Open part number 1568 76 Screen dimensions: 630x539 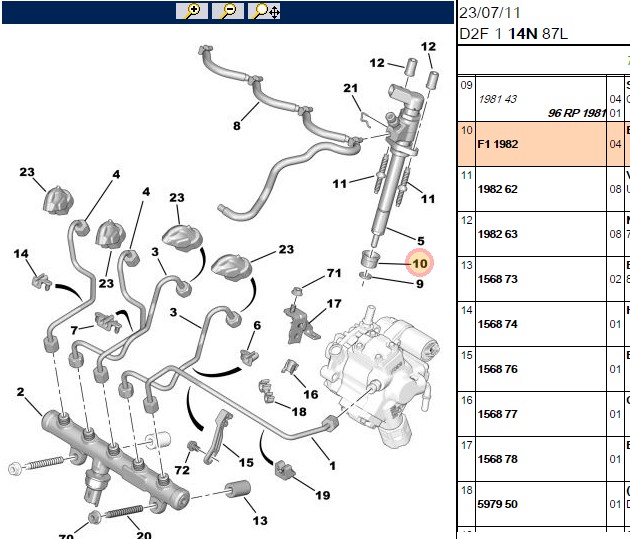point(497,369)
